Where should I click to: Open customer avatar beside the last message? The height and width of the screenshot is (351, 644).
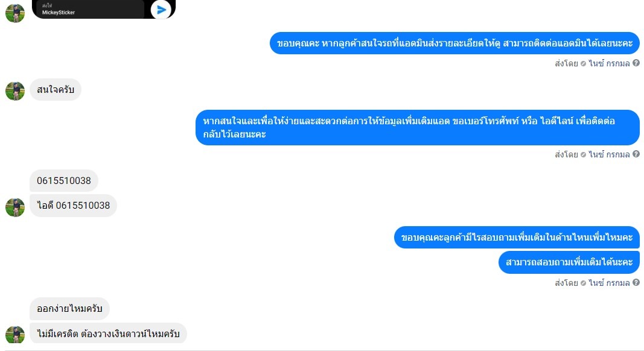click(14, 334)
